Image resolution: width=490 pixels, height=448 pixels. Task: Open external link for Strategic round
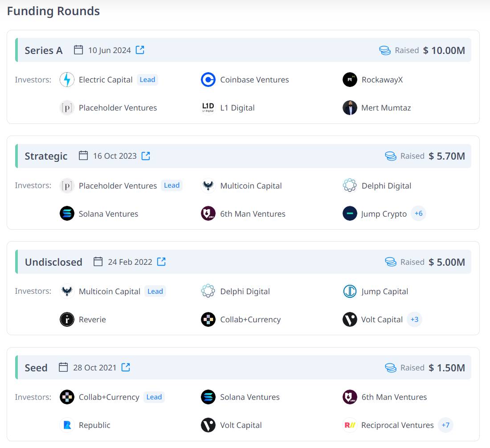click(x=146, y=156)
